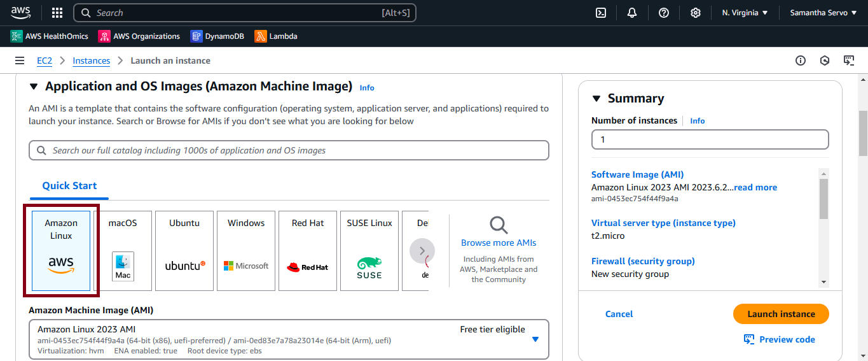Click the Launch instance button
Viewport: 868px width, 361px height.
(781, 314)
